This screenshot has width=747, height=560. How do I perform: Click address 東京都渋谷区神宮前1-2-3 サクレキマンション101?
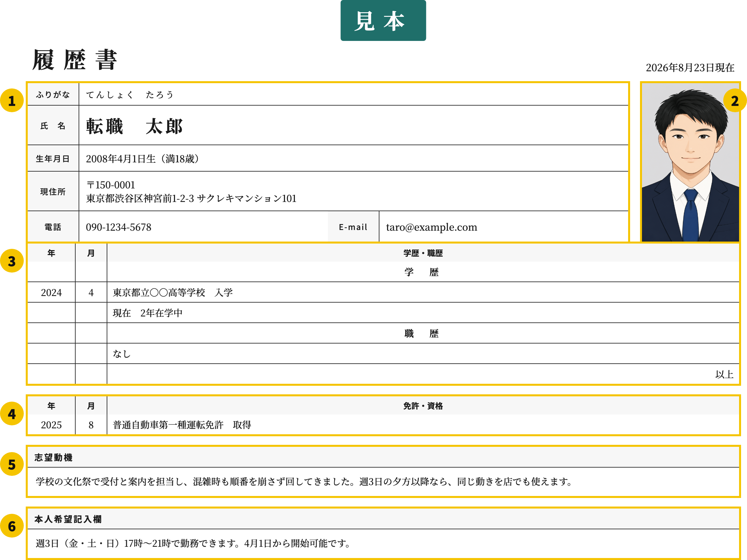pyautogui.click(x=191, y=198)
